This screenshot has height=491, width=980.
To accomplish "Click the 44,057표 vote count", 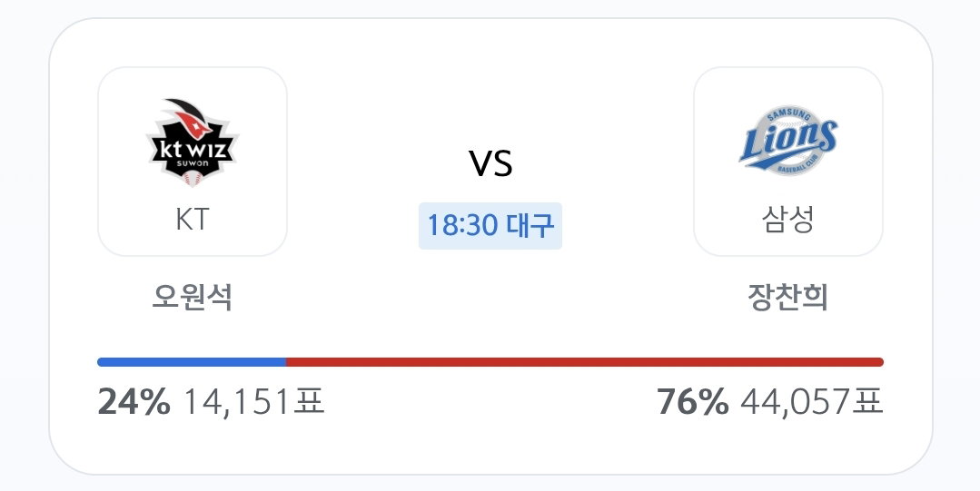I will 812,401.
